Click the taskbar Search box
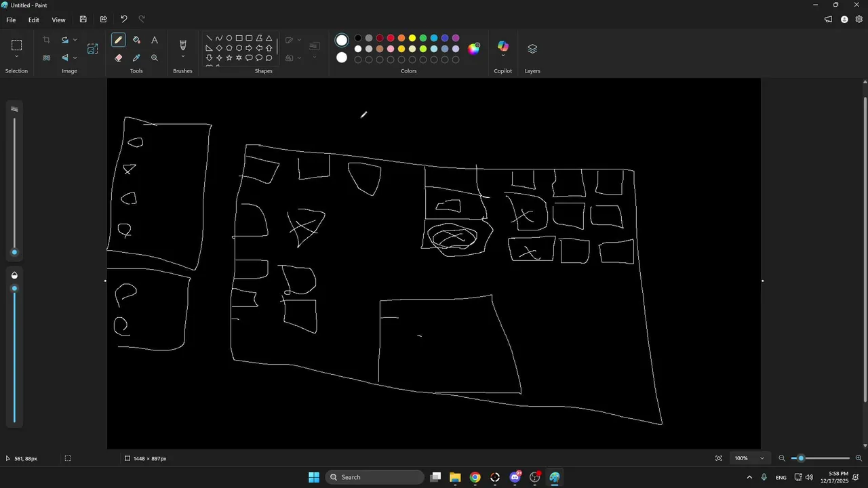The width and height of the screenshot is (868, 488). 374,477
